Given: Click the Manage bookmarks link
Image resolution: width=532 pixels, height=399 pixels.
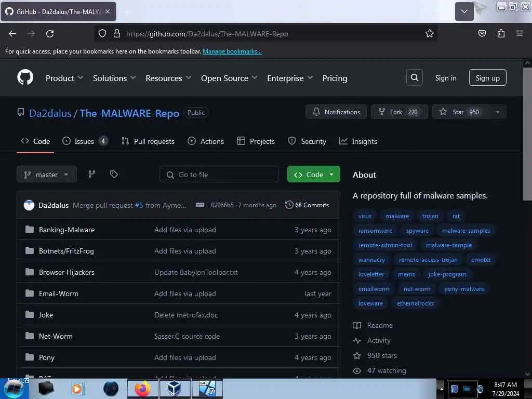Looking at the screenshot, I should click(x=232, y=51).
